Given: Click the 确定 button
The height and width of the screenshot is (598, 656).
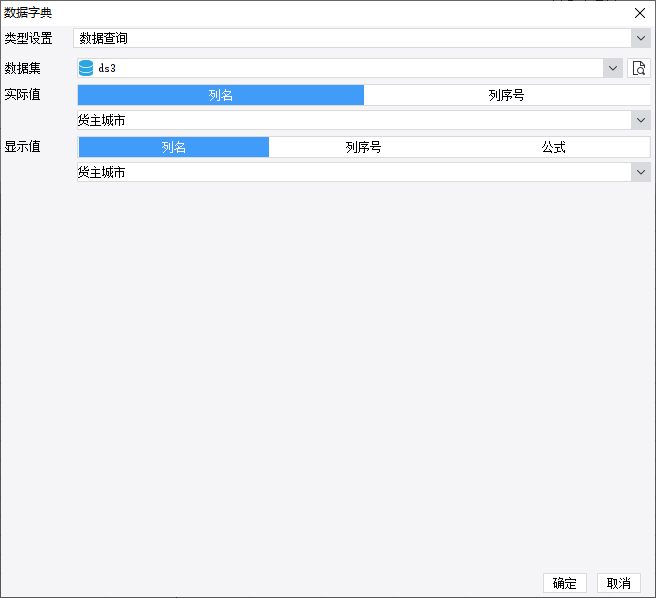Looking at the screenshot, I should point(565,583).
